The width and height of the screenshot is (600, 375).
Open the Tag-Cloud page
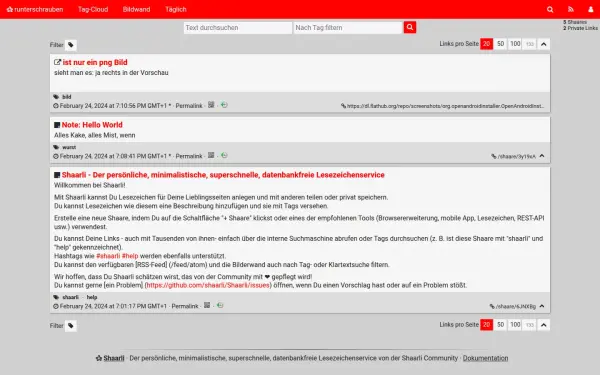coord(93,10)
